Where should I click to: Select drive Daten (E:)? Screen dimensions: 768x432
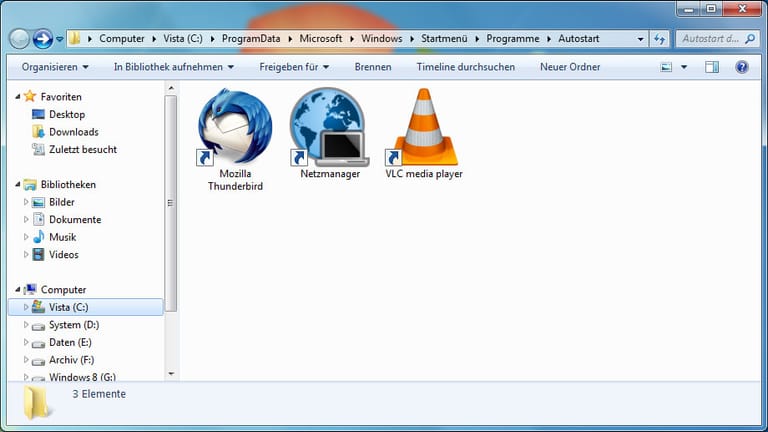click(x=70, y=342)
